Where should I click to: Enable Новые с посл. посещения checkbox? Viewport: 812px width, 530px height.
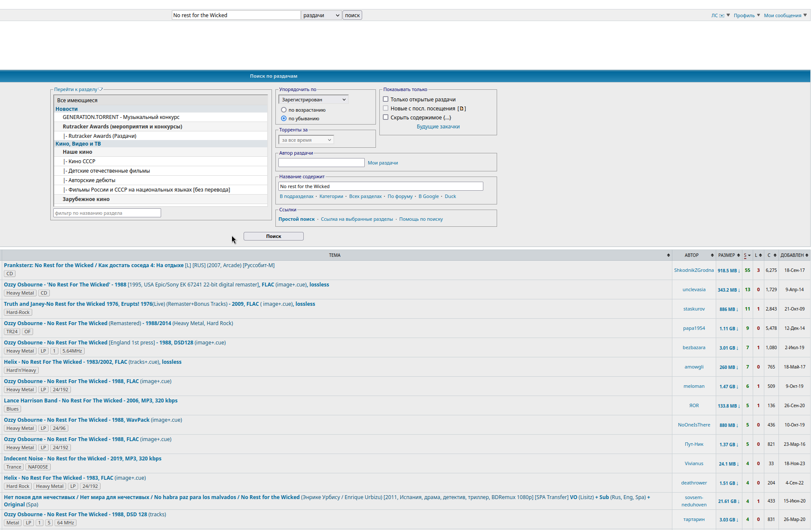(x=386, y=108)
